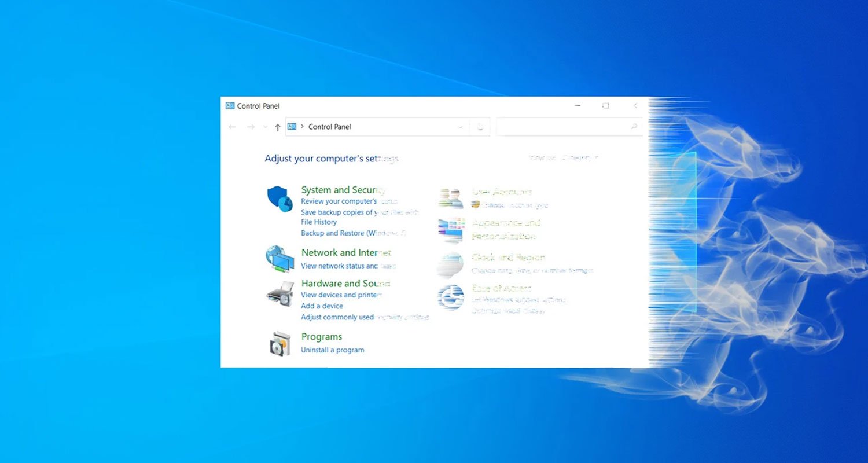
Task: Select Add a device under Hardware and Sound
Action: tap(322, 306)
